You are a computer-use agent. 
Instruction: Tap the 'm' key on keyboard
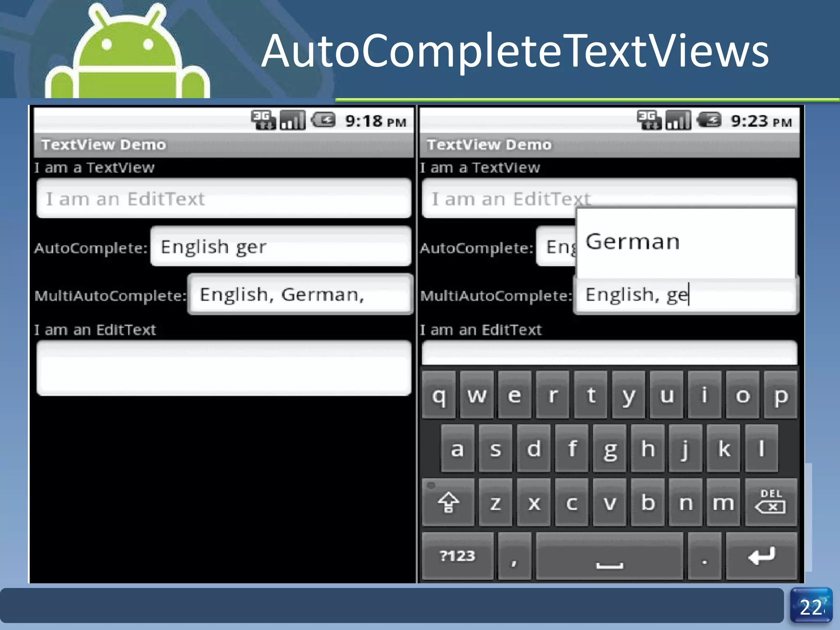tap(724, 502)
